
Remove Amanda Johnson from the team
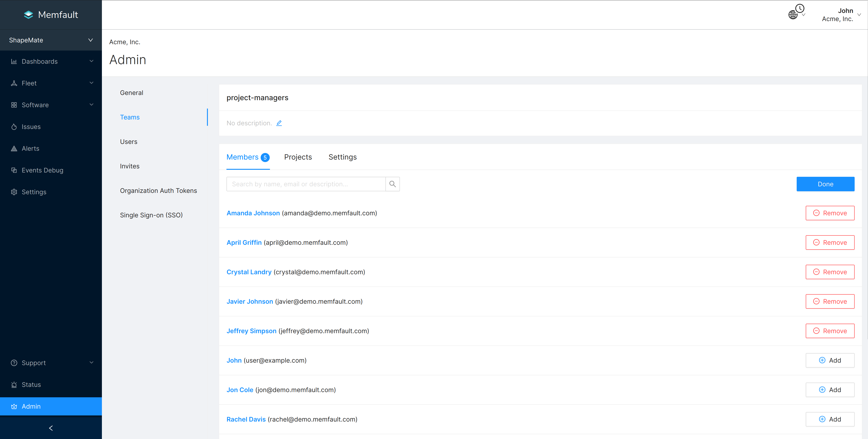(x=830, y=213)
